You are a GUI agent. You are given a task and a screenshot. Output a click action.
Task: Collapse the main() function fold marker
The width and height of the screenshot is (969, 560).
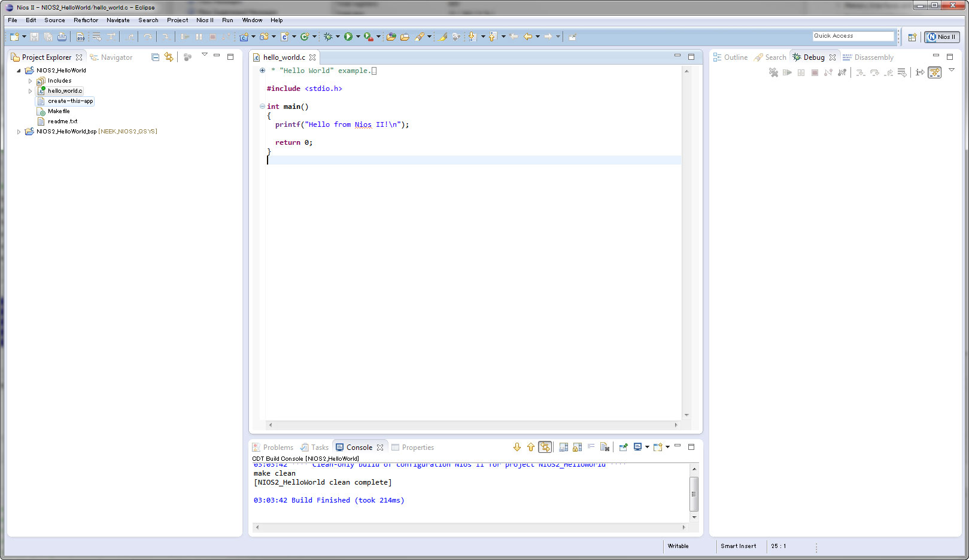point(262,106)
